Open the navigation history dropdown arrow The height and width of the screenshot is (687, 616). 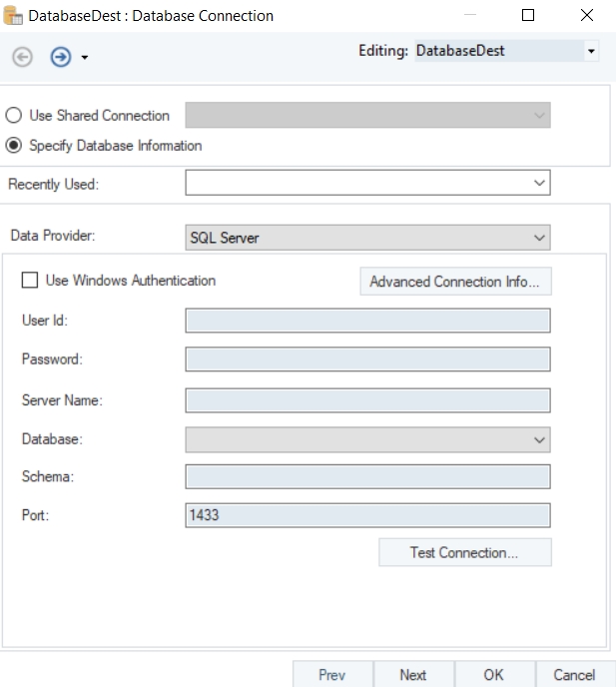84,58
